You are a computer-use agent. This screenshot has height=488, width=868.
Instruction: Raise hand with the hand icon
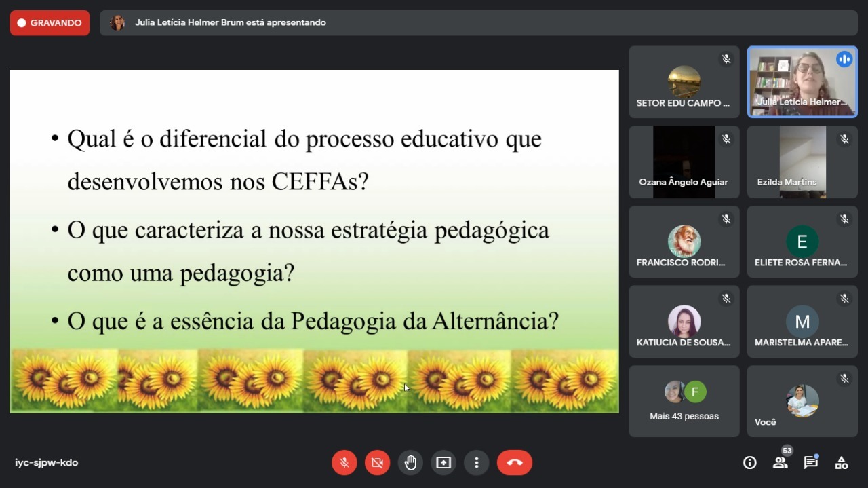click(x=410, y=463)
